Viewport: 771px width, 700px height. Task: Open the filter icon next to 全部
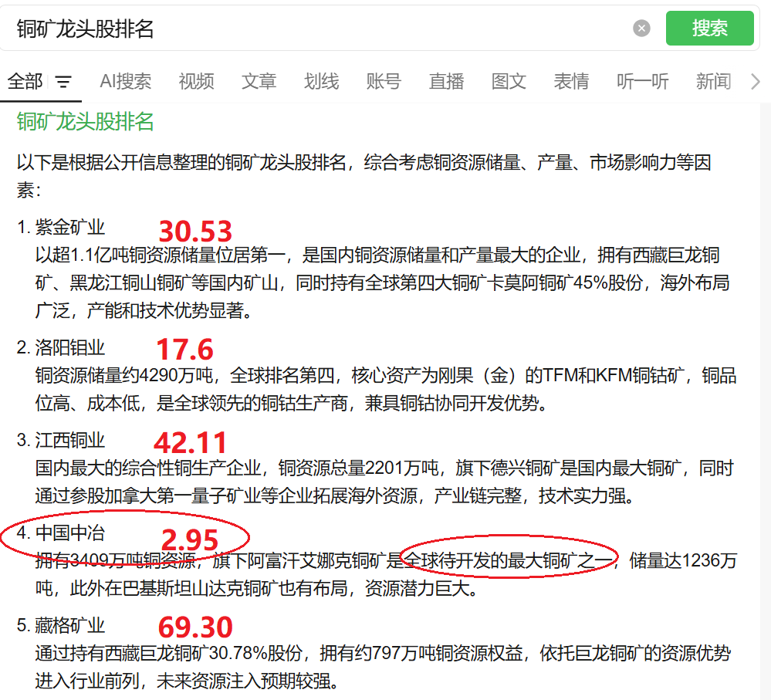tap(63, 82)
